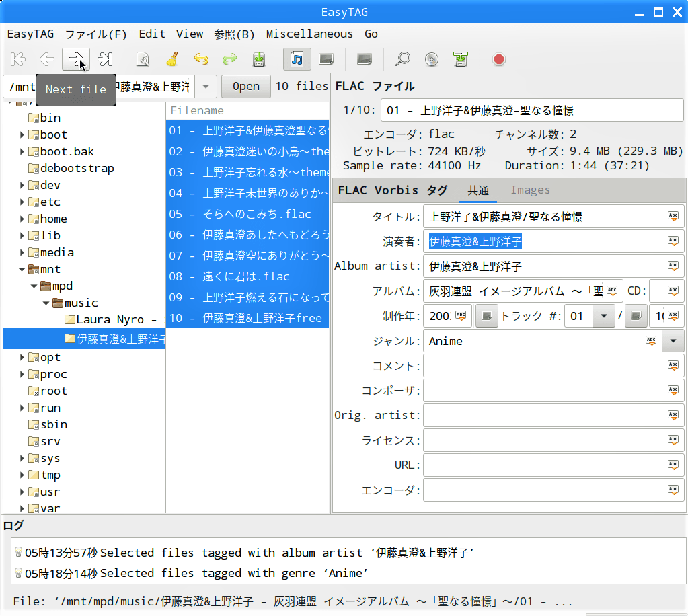Click the Open button

[245, 87]
